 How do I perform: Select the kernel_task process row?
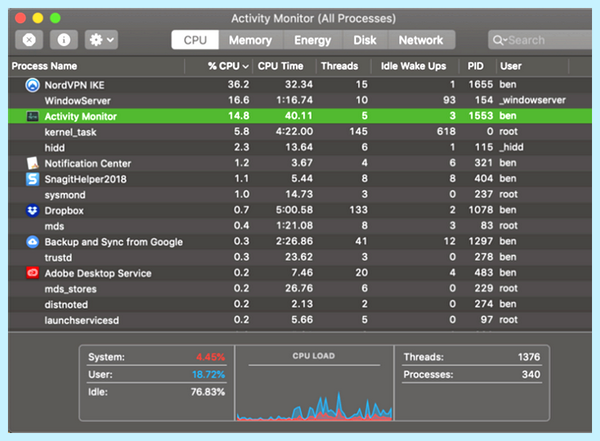pos(300,132)
